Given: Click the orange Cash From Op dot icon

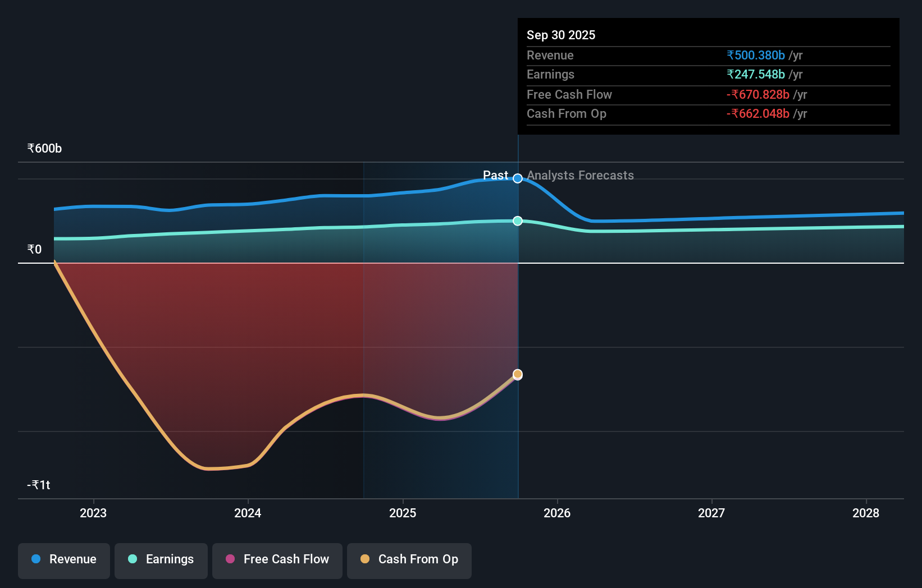Looking at the screenshot, I should pyautogui.click(x=366, y=559).
